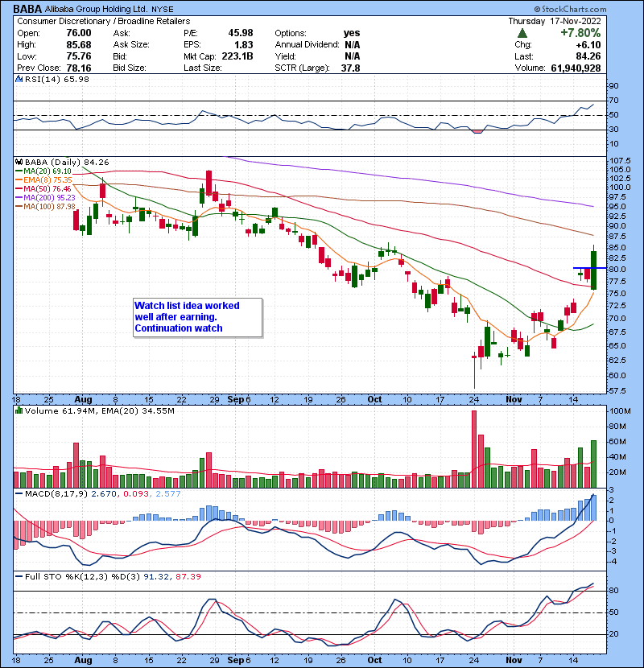Click the blue horizontal line at 80.0
Image resolution: width=644 pixels, height=668 pixels.
coord(589,268)
